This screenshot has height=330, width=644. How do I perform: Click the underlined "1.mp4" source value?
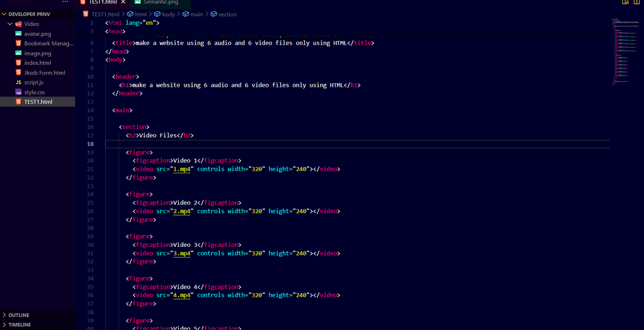tap(182, 169)
